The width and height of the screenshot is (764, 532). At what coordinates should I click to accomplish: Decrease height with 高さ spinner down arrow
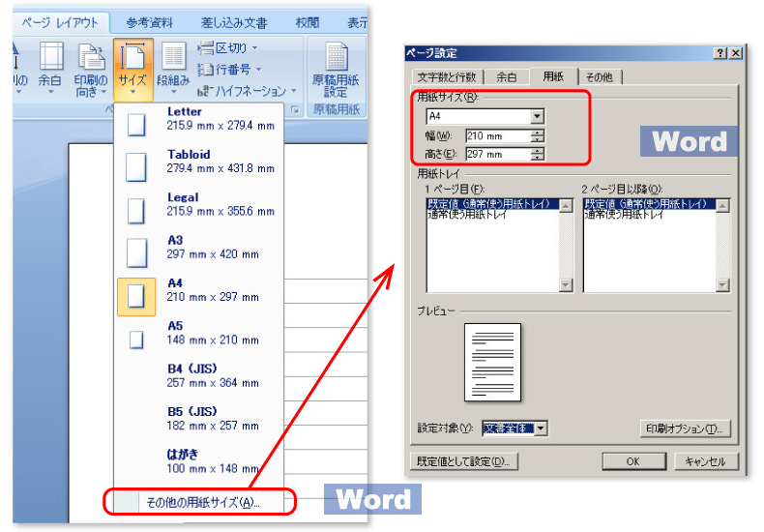538,158
